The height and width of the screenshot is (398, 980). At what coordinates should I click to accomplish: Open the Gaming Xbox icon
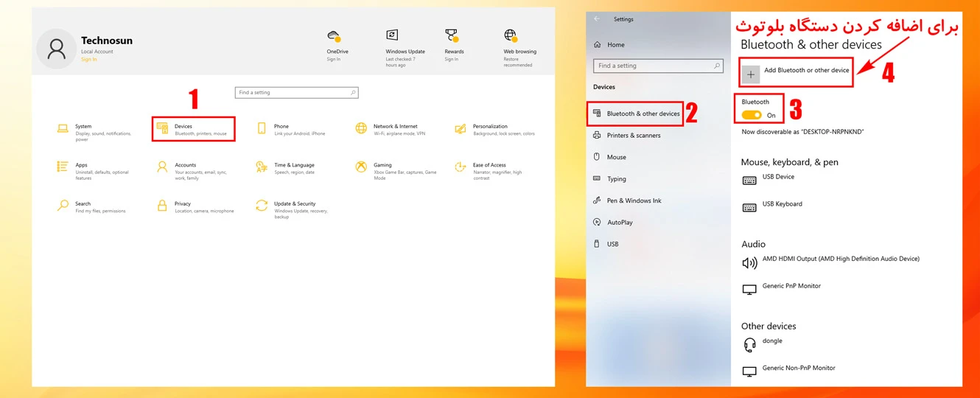click(x=361, y=167)
